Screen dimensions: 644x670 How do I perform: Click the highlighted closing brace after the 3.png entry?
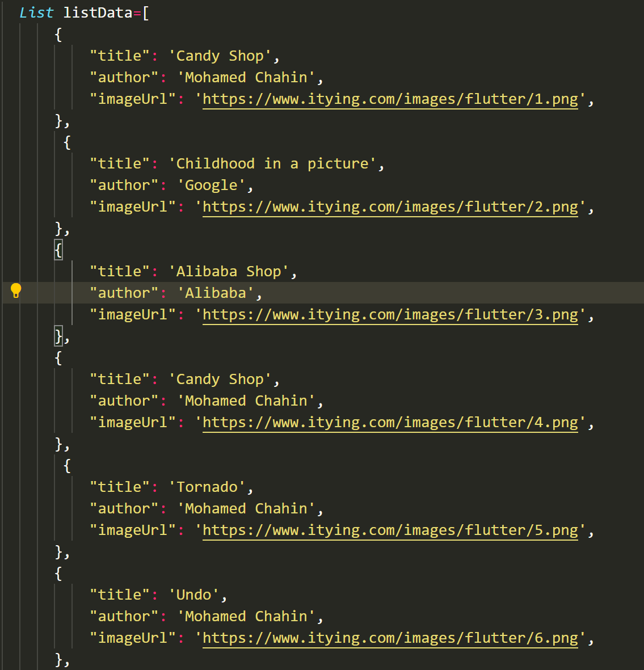[x=58, y=336]
